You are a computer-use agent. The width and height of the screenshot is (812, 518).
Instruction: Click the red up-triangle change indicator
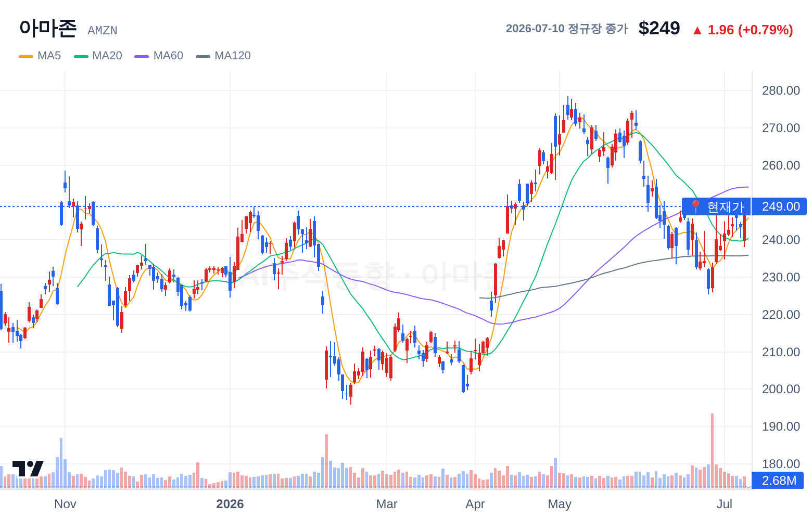[x=697, y=31]
